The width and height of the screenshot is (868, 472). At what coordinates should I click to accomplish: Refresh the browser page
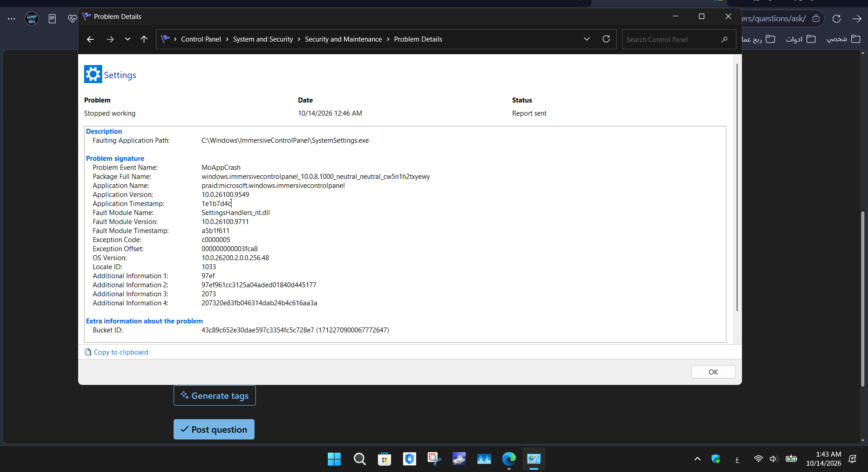[836, 19]
